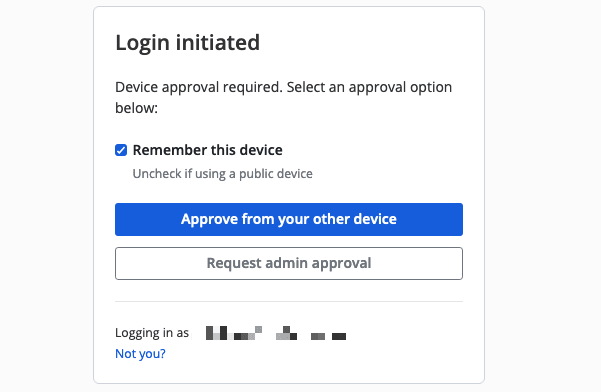Click the Login initiated heading
Image resolution: width=601 pixels, height=392 pixels.
coord(187,43)
